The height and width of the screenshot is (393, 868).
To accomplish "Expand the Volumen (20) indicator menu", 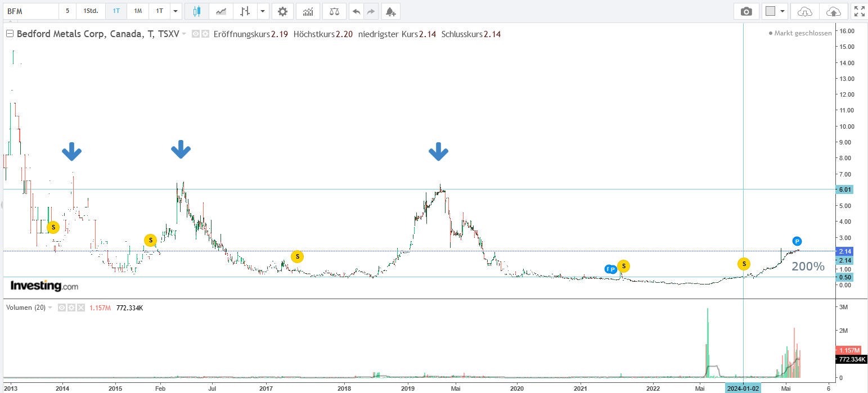I will pyautogui.click(x=50, y=308).
